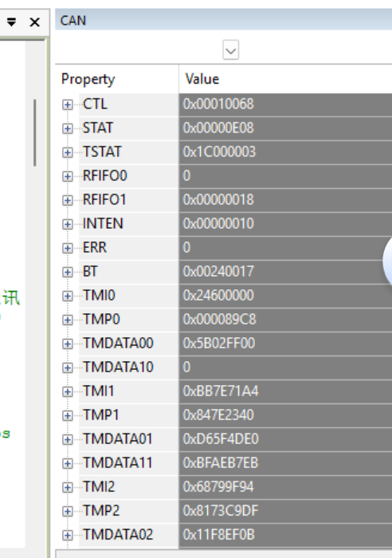The image size is (392, 558).
Task: Expand the TMDATA00 register node
Action: [67, 344]
